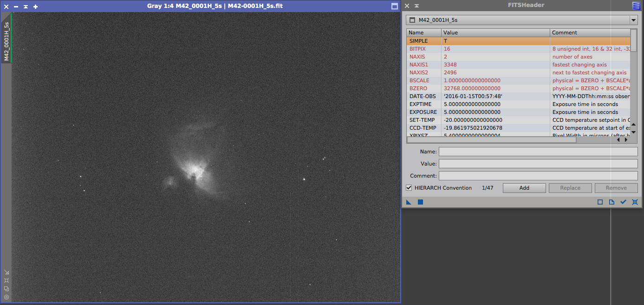Select the DATE-OBS keyword row
The image size is (644, 305).
[x=519, y=96]
